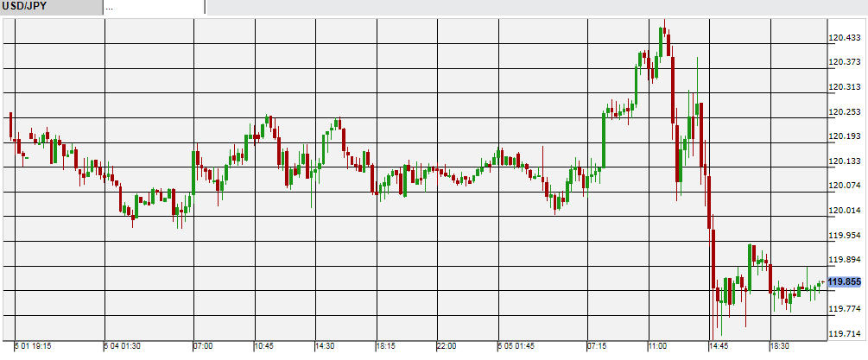Select the '5 05 01:45' time label
Image resolution: width=868 pixels, height=360 pixels.
point(516,346)
